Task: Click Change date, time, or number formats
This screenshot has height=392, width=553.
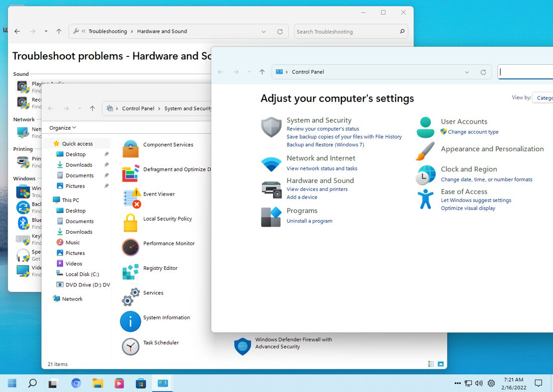Action: tap(486, 179)
